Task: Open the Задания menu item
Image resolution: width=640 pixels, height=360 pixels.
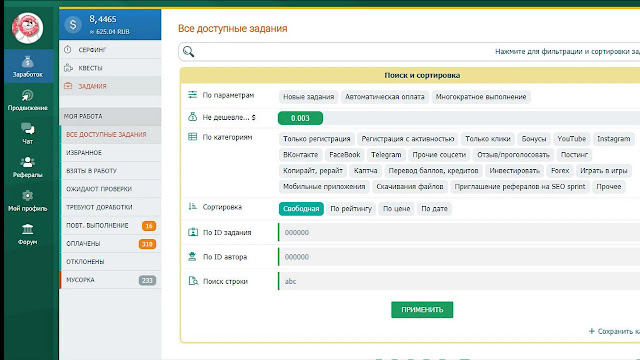Action: point(110,86)
